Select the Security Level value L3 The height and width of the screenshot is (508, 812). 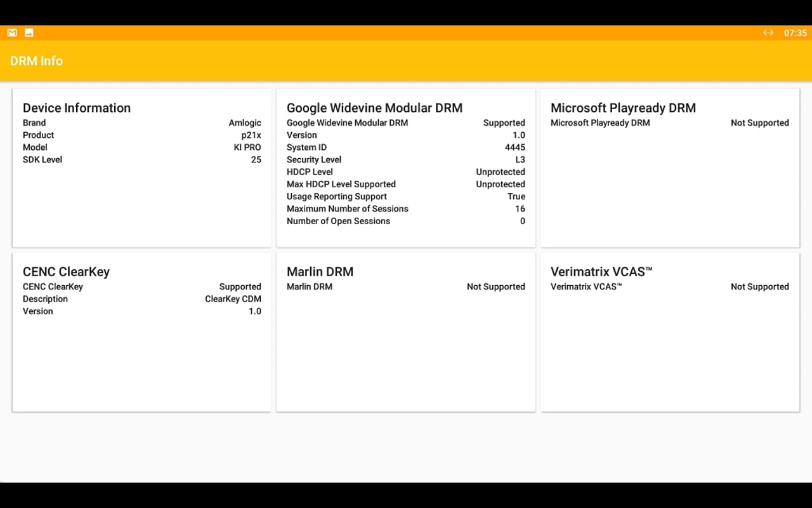(x=520, y=159)
